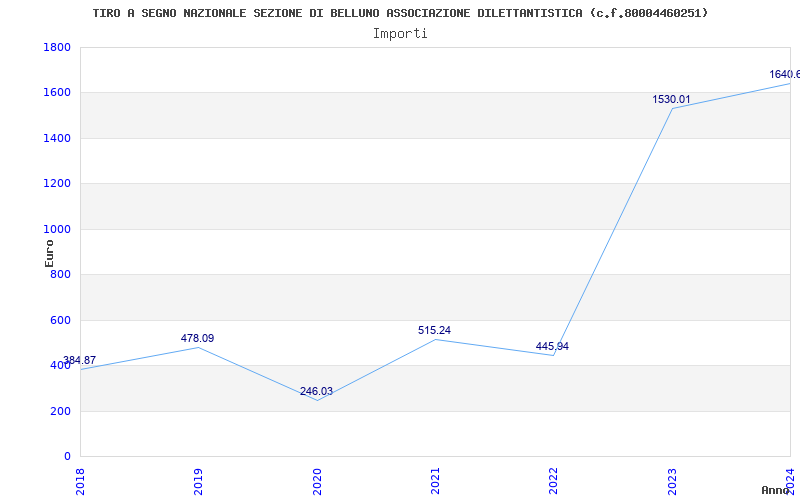Select the 2023 x-axis label
This screenshot has width=800, height=500.
click(x=672, y=480)
